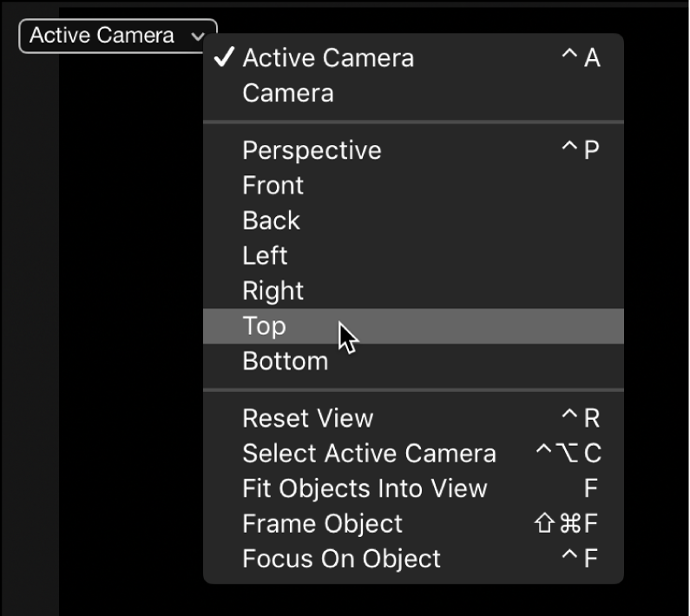Select the Frame Object command
This screenshot has height=616, width=690.
[x=322, y=524]
